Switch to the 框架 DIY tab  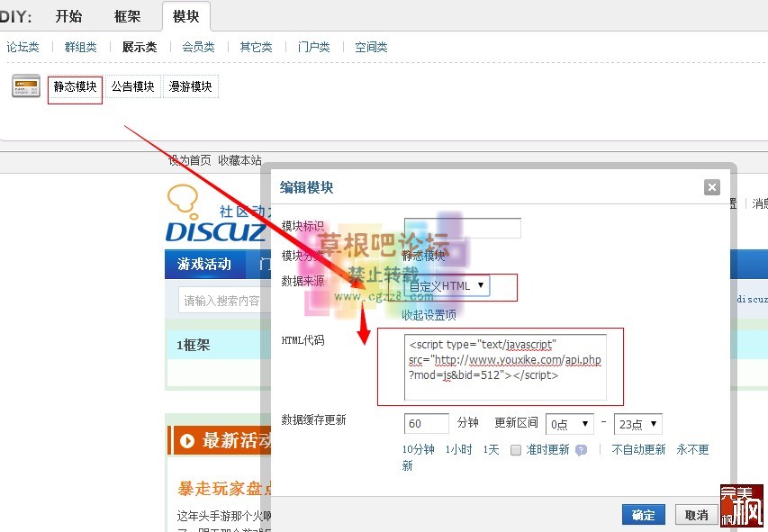(x=128, y=15)
